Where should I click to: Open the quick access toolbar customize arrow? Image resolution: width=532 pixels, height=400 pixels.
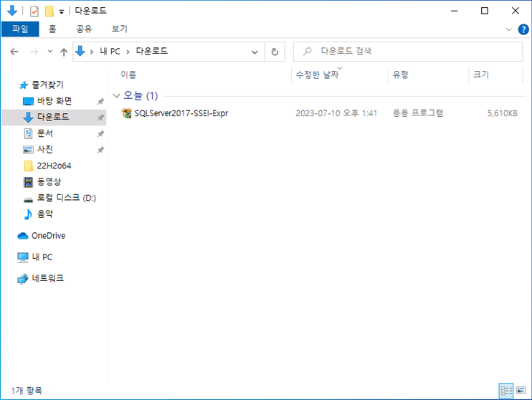pyautogui.click(x=62, y=12)
